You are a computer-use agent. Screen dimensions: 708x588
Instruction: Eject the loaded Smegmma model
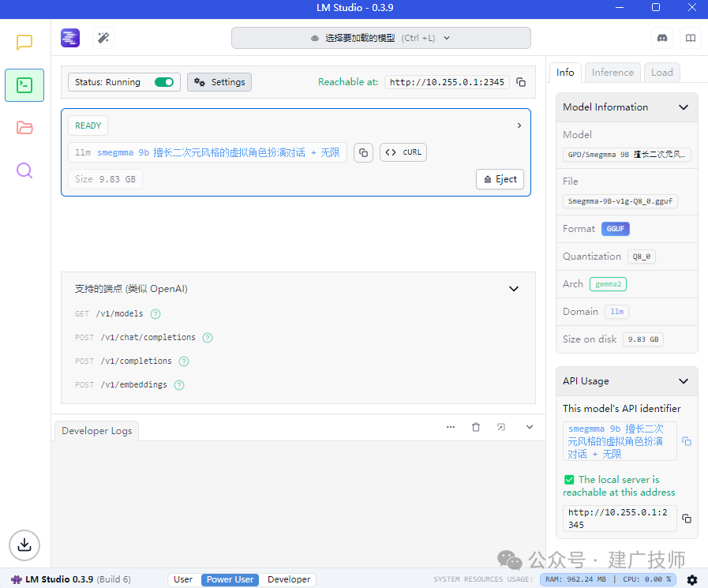point(500,179)
